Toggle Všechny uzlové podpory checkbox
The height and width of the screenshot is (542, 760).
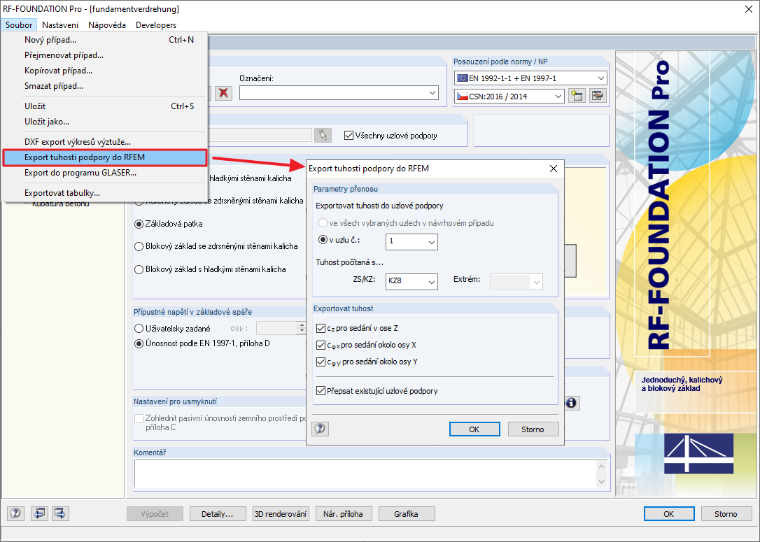click(348, 136)
